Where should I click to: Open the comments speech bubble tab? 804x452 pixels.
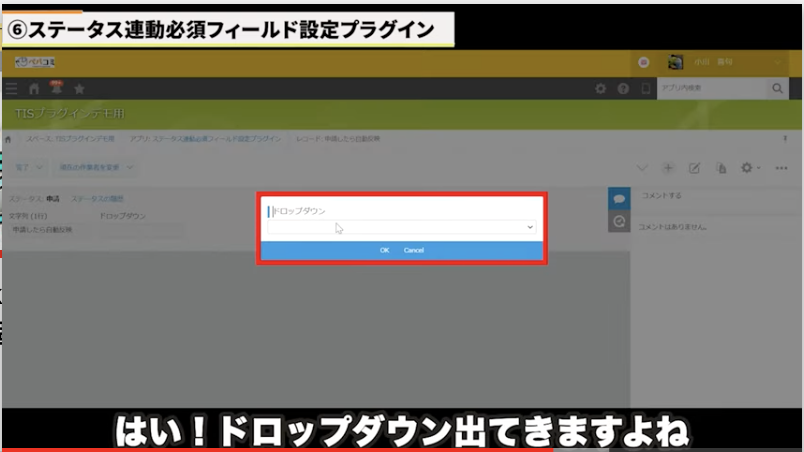618,198
